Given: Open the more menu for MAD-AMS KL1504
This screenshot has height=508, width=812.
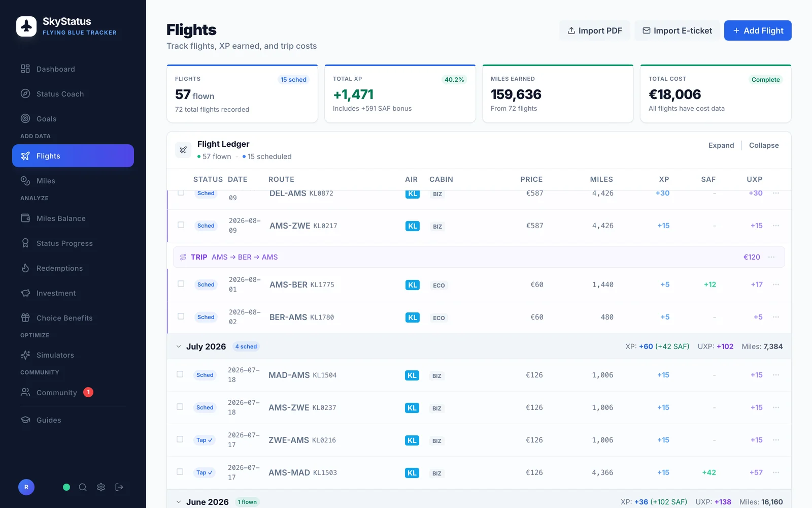Looking at the screenshot, I should [x=776, y=375].
